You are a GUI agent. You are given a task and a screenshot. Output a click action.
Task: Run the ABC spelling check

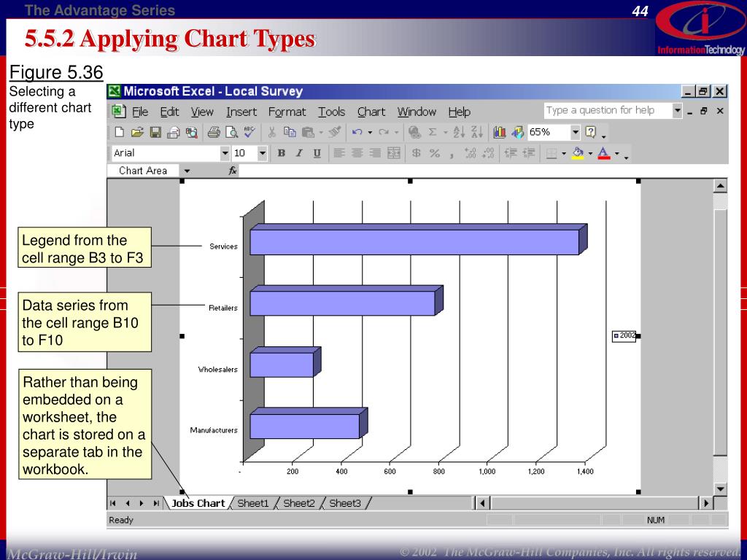(x=249, y=131)
